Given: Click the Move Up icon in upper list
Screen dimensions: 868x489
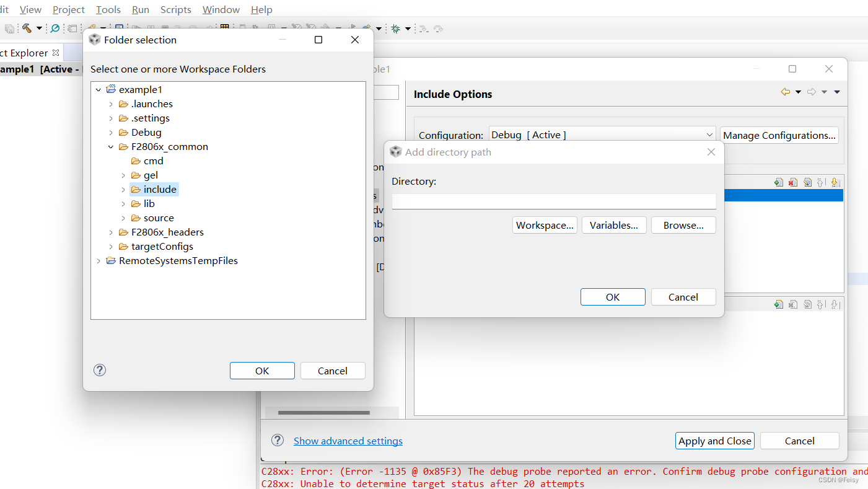Looking at the screenshot, I should click(821, 182).
